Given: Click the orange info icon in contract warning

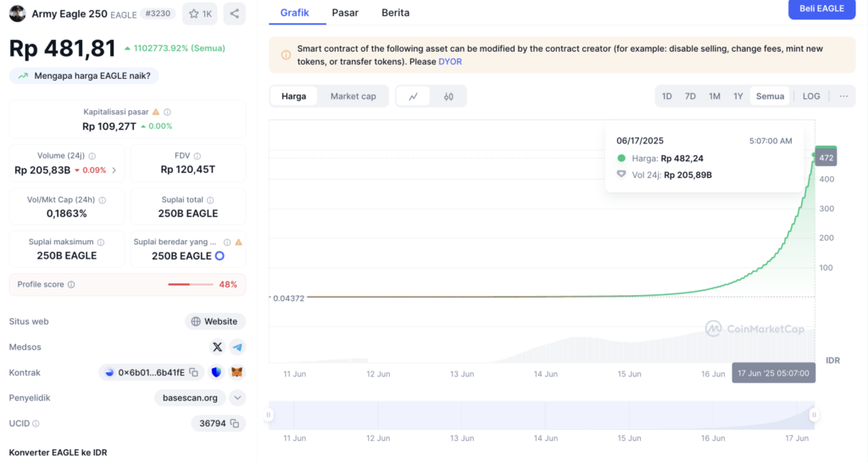Looking at the screenshot, I should click(x=286, y=55).
